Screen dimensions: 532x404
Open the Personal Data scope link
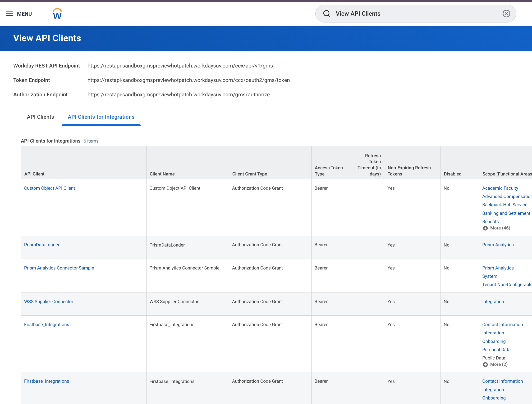coord(496,350)
